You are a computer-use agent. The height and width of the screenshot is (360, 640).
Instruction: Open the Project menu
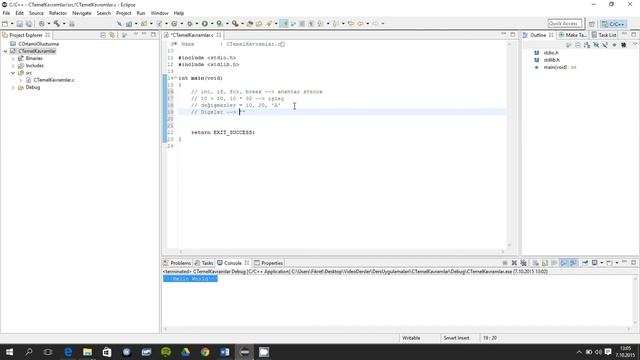tap(124, 13)
